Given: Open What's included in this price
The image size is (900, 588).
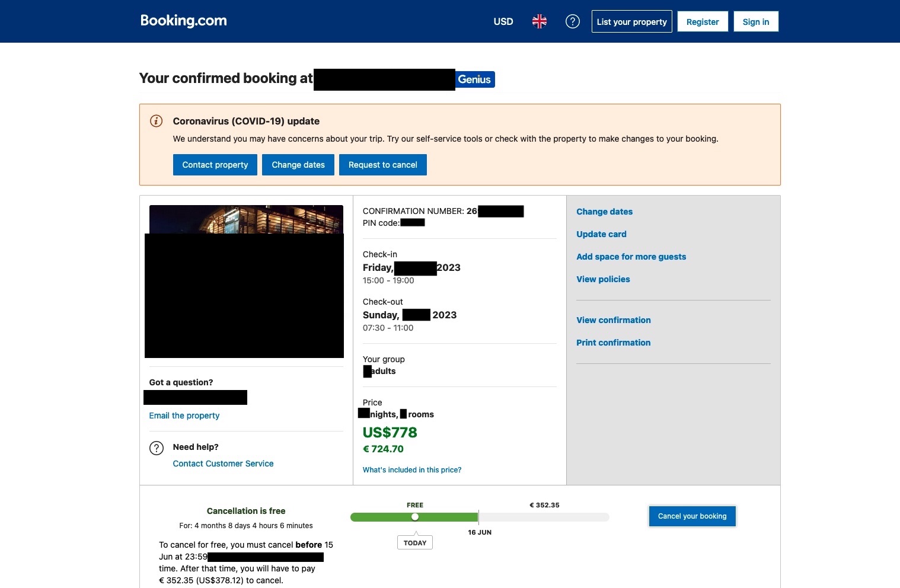Looking at the screenshot, I should click(x=411, y=469).
